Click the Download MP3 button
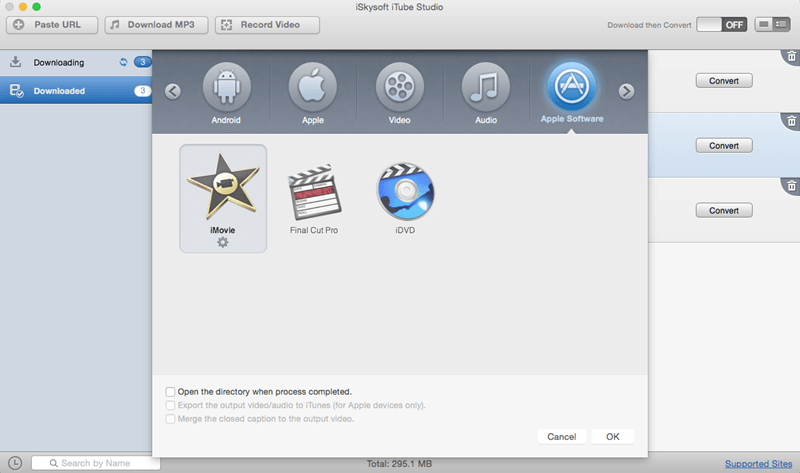 click(157, 24)
